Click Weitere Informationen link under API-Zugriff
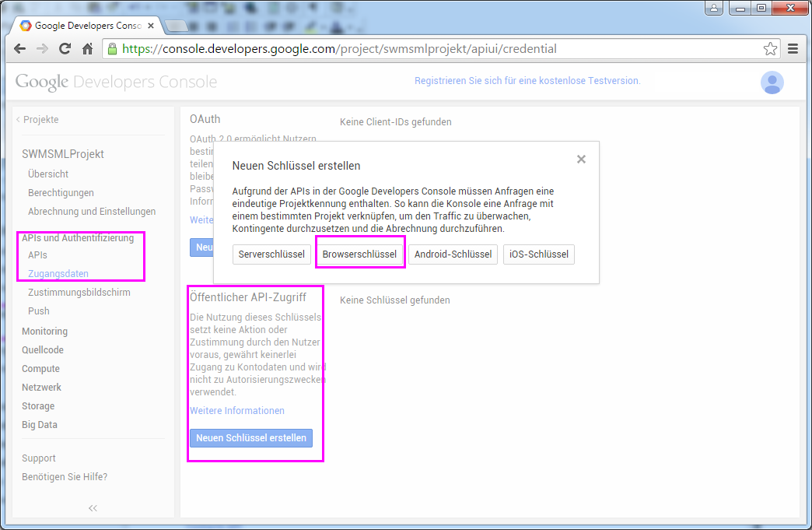Screen dimensions: 812x530 (237, 411)
